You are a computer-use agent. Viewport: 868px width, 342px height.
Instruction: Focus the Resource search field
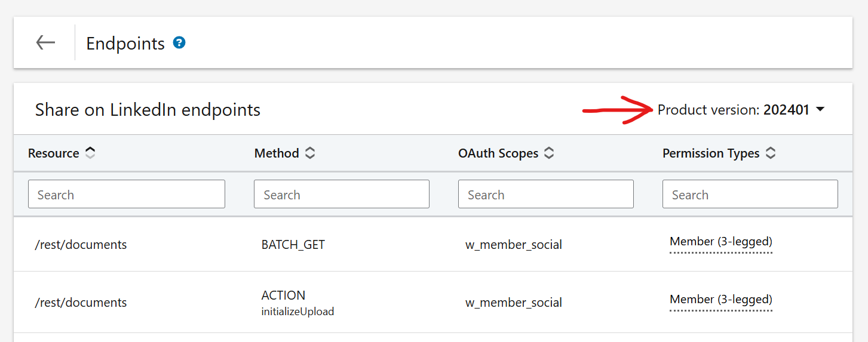[x=127, y=194]
